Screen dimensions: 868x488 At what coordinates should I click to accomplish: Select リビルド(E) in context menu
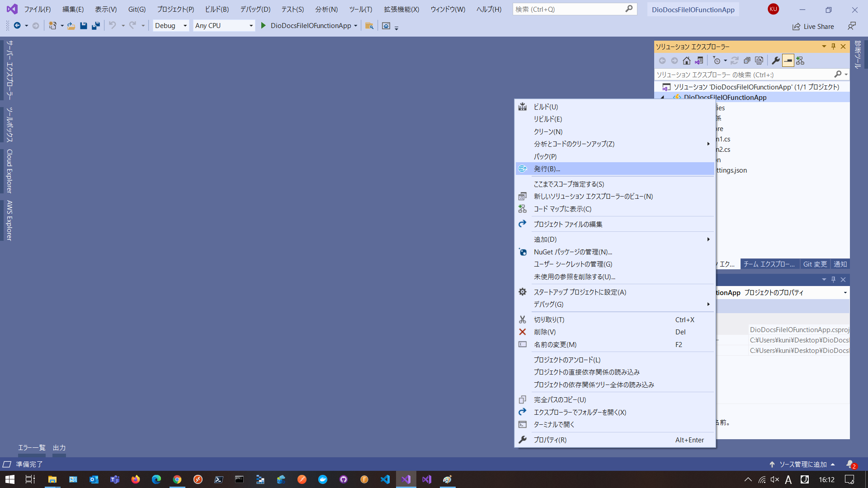(x=615, y=119)
